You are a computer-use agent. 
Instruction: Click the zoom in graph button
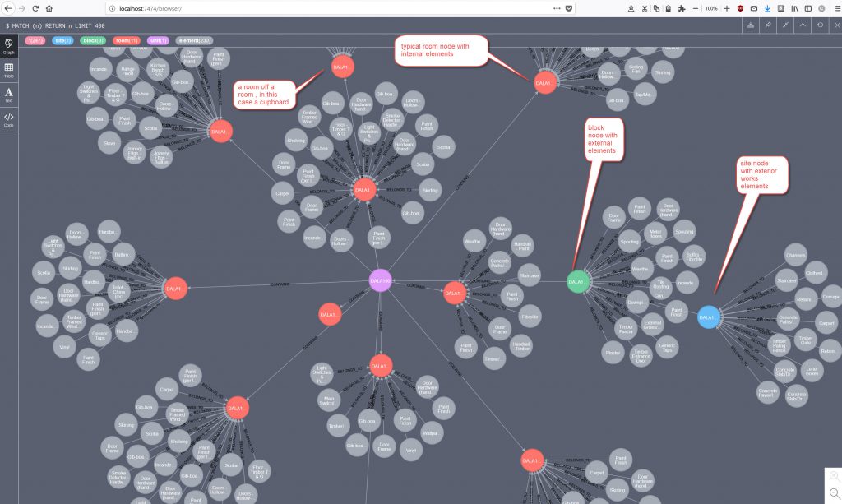tap(833, 475)
